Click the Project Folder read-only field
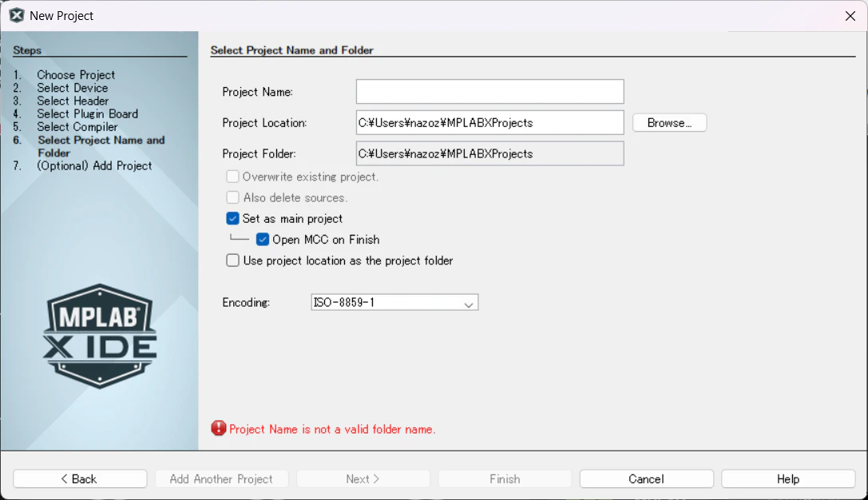The image size is (868, 500). [490, 154]
